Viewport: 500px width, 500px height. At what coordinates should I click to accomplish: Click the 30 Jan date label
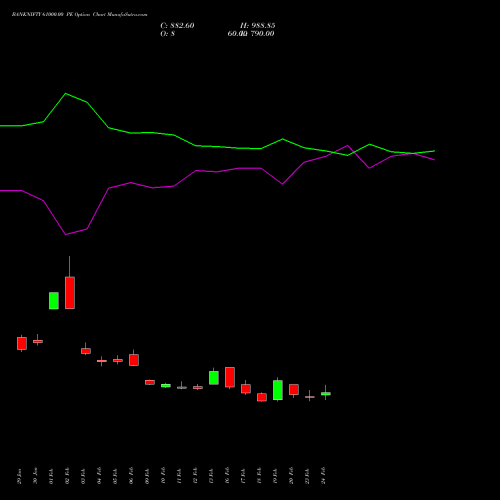coord(35,476)
